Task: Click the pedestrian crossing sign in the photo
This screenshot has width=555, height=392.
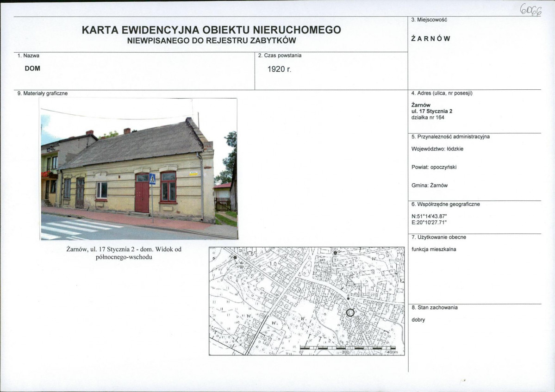Action: (153, 179)
